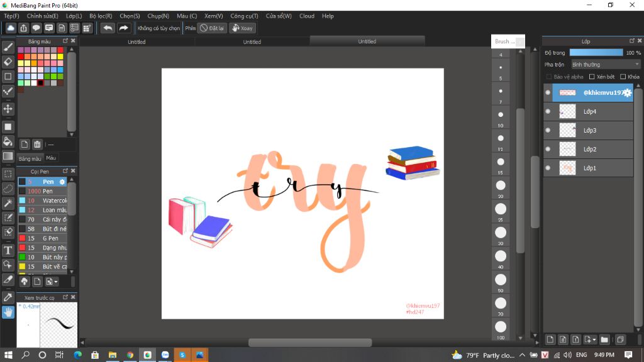This screenshot has width=644, height=362.
Task: Add new color to palette
Action: 25,145
